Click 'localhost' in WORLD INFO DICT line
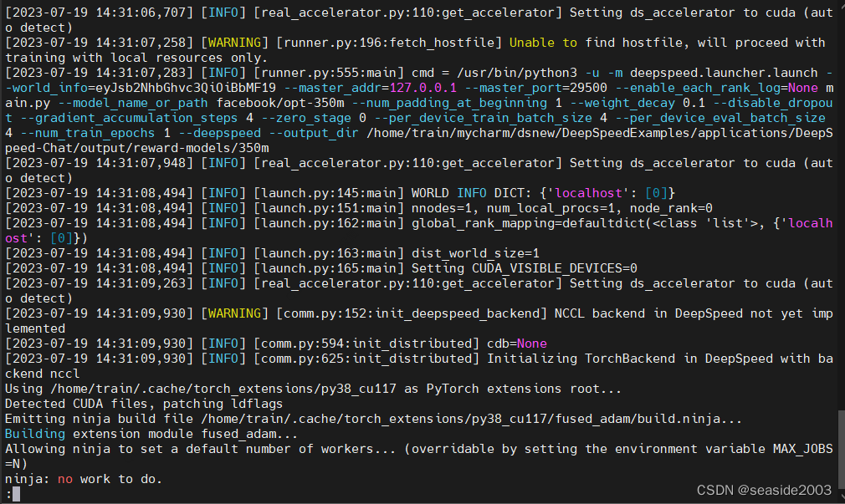 [x=588, y=193]
